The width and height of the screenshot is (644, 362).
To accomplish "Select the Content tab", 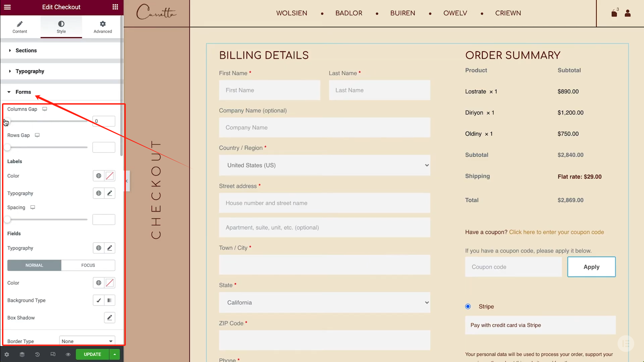I will click(x=19, y=27).
